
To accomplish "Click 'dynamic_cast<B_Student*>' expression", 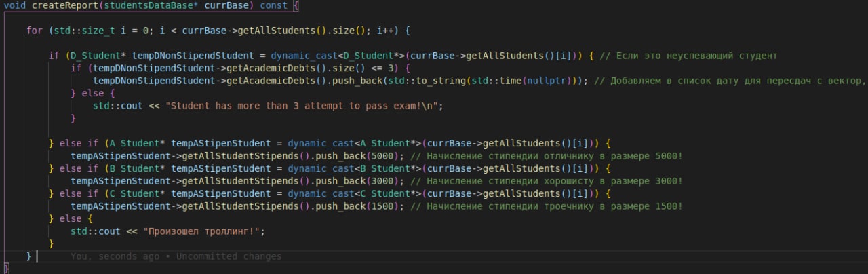I will (354, 170).
